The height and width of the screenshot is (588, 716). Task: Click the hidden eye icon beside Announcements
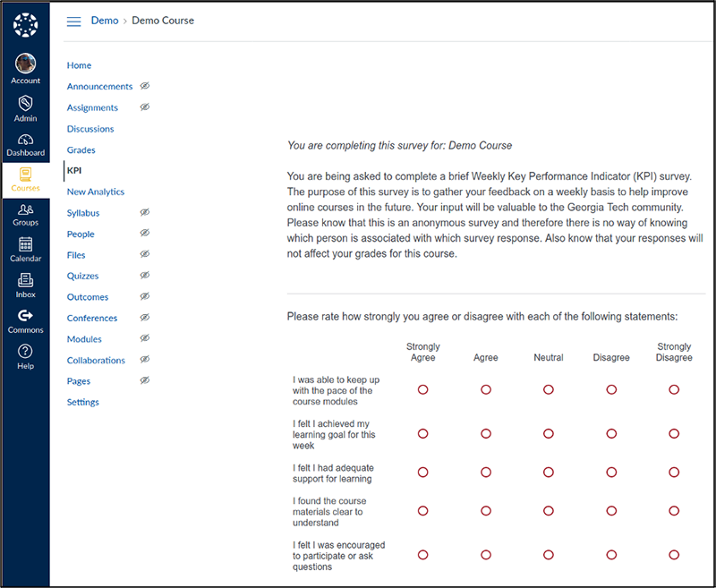point(145,86)
